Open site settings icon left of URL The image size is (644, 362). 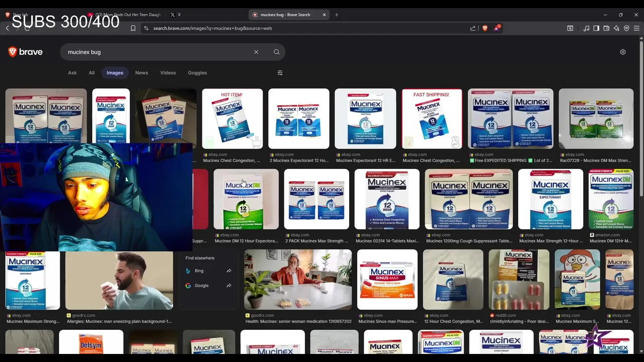point(146,28)
